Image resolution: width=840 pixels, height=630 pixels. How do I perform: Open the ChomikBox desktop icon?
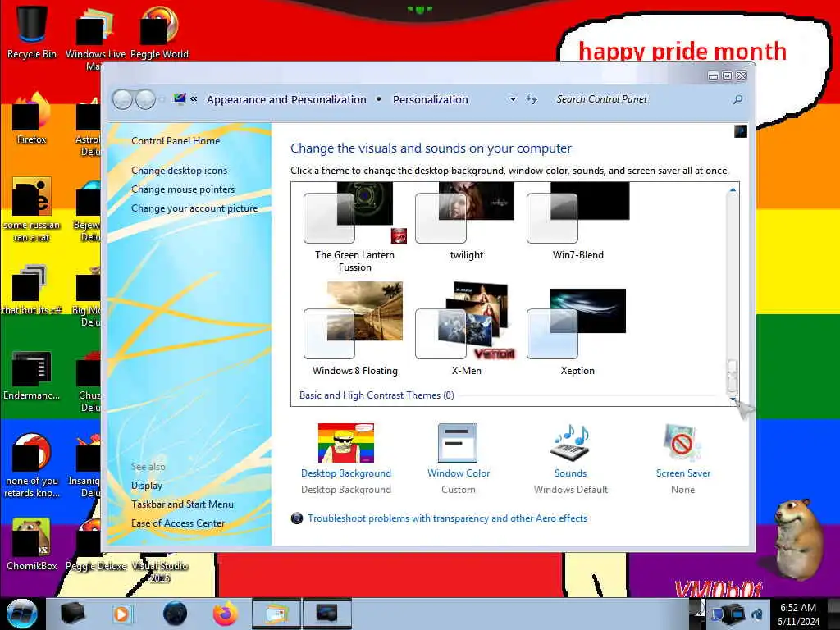(x=31, y=543)
